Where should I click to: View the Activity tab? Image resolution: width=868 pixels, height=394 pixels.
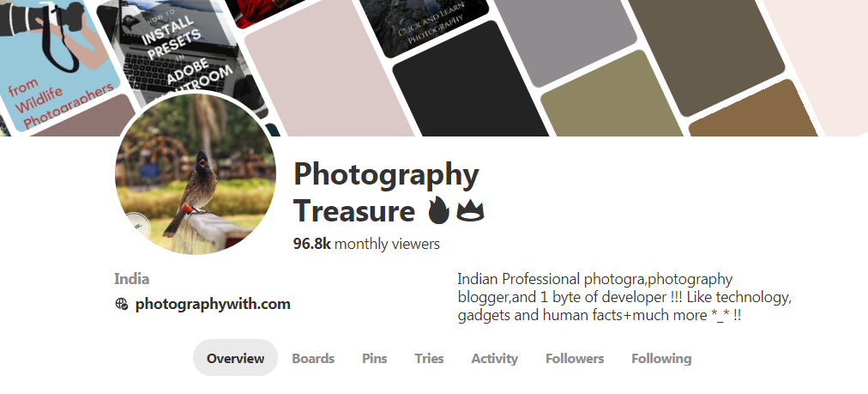(x=494, y=358)
